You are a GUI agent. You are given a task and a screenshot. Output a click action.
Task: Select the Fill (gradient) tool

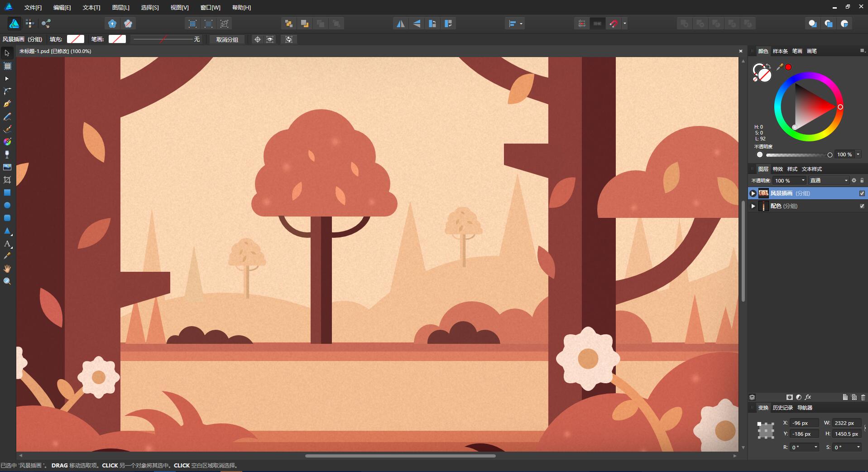[x=7, y=142]
